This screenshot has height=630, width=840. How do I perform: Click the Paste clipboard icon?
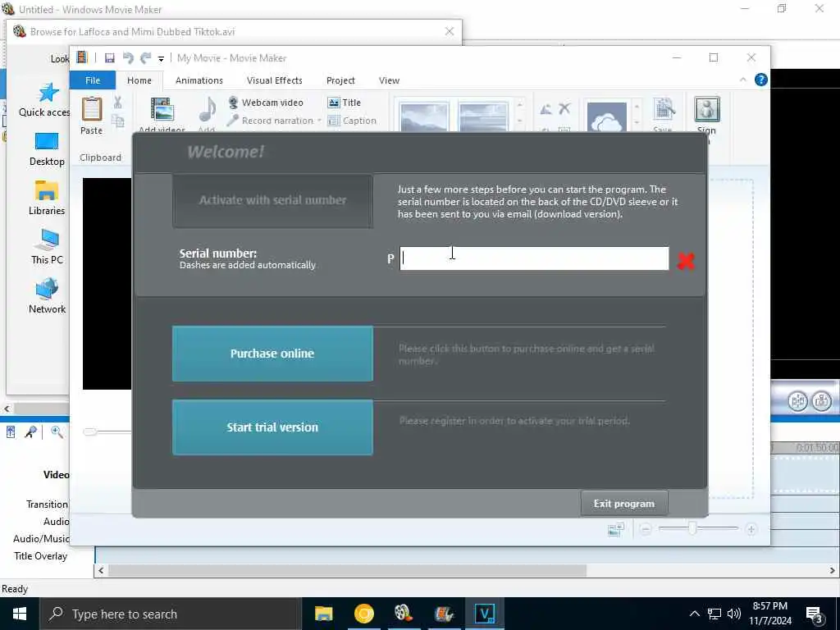pos(92,109)
